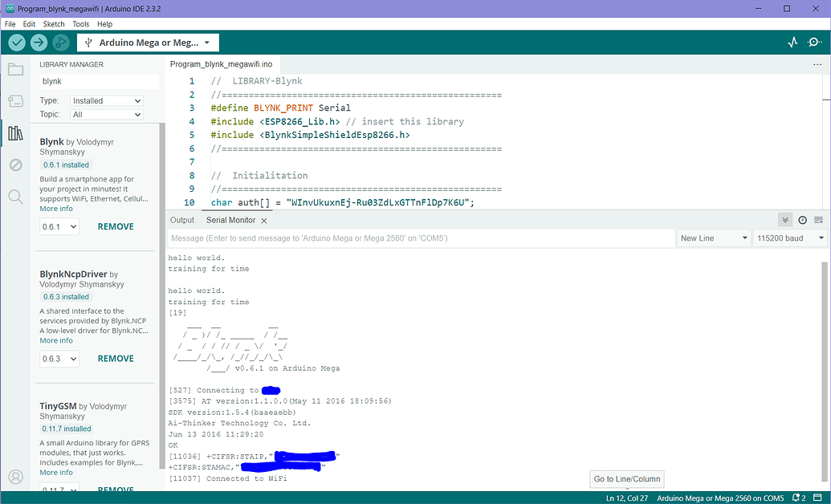The height and width of the screenshot is (504, 831).
Task: Open the Sketchbook folder sidebar icon
Action: pos(15,70)
